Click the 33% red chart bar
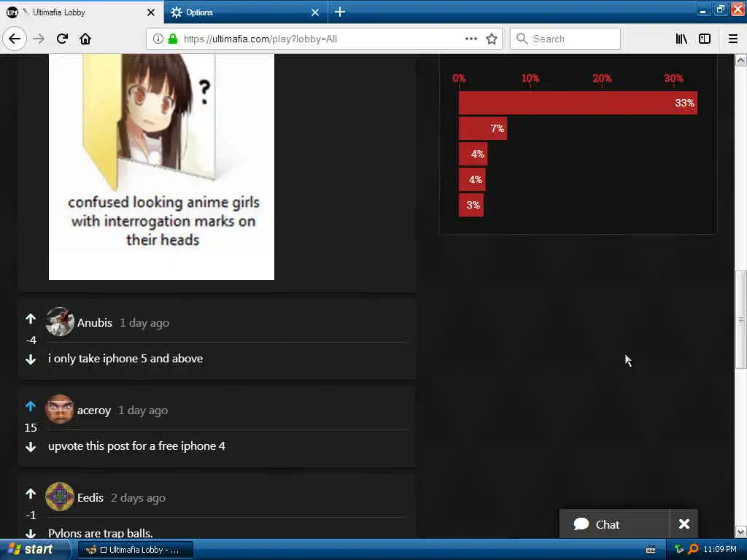The image size is (747, 560). coord(578,103)
